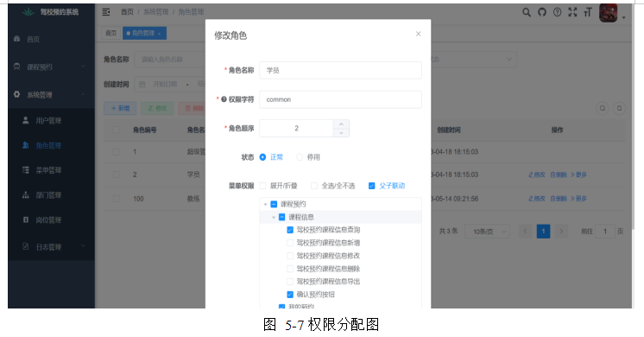Open the font size icon
This screenshot has width=644, height=337.
coord(588,12)
